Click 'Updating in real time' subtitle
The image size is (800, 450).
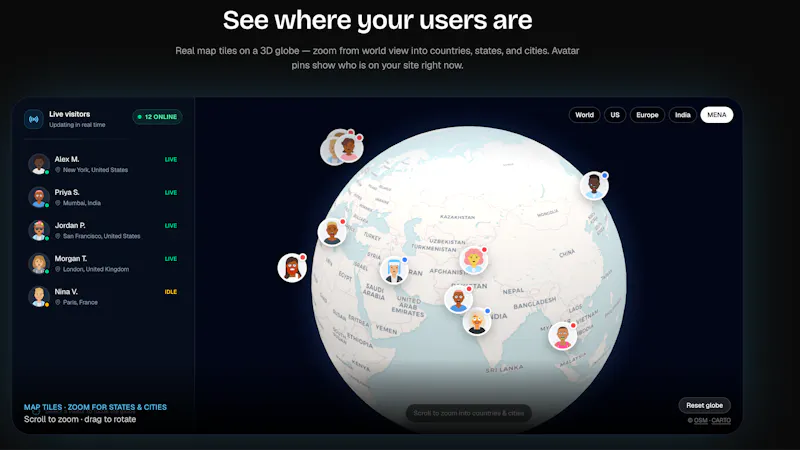tap(77, 125)
